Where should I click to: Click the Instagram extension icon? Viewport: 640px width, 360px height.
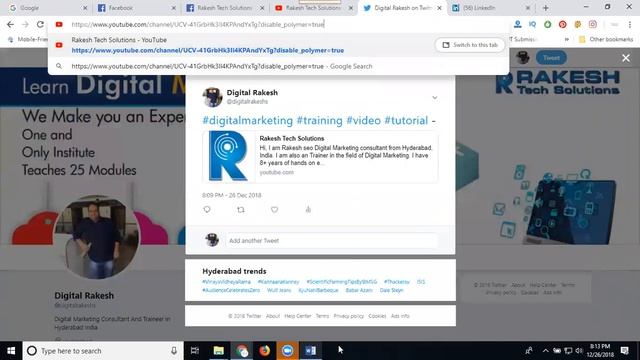(593, 24)
